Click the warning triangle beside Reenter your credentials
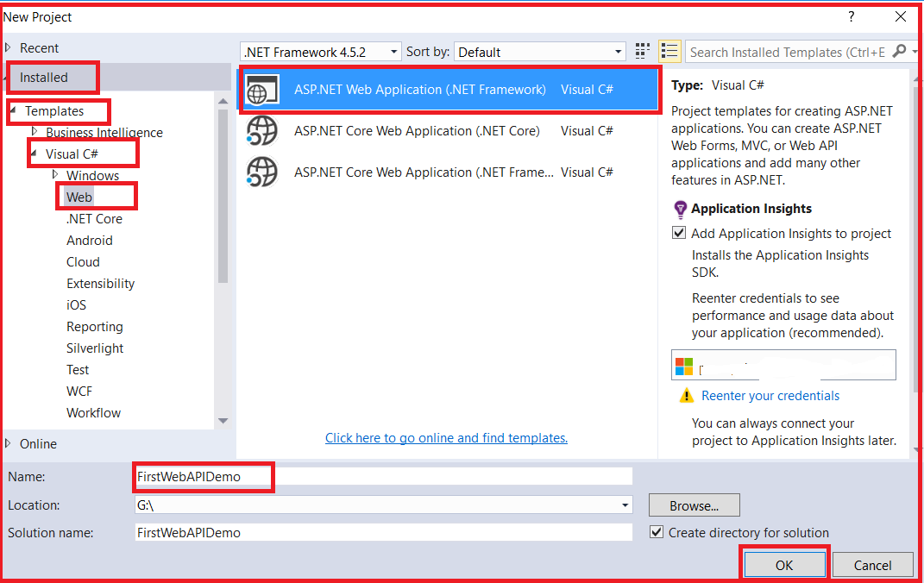The image size is (924, 583). coord(688,396)
